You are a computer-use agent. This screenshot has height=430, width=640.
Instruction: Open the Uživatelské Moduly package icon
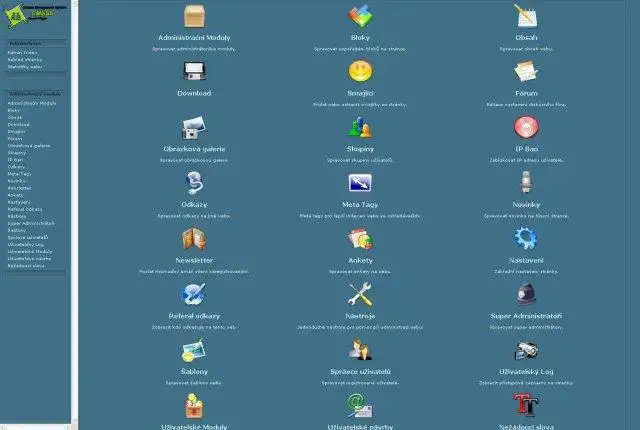point(194,406)
